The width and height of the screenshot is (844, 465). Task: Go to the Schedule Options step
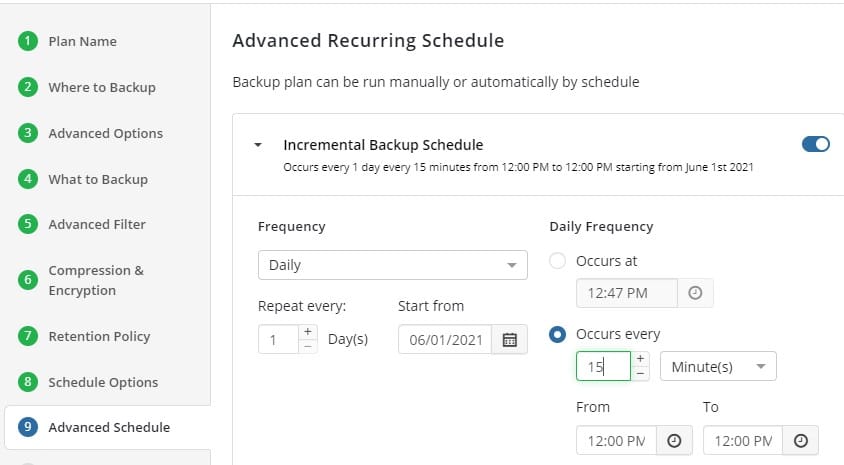[x=103, y=382]
